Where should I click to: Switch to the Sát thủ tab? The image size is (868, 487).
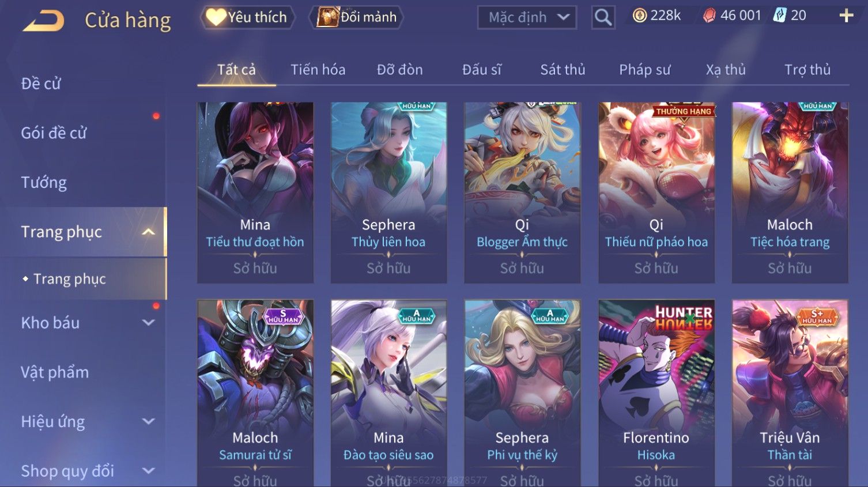pyautogui.click(x=563, y=70)
